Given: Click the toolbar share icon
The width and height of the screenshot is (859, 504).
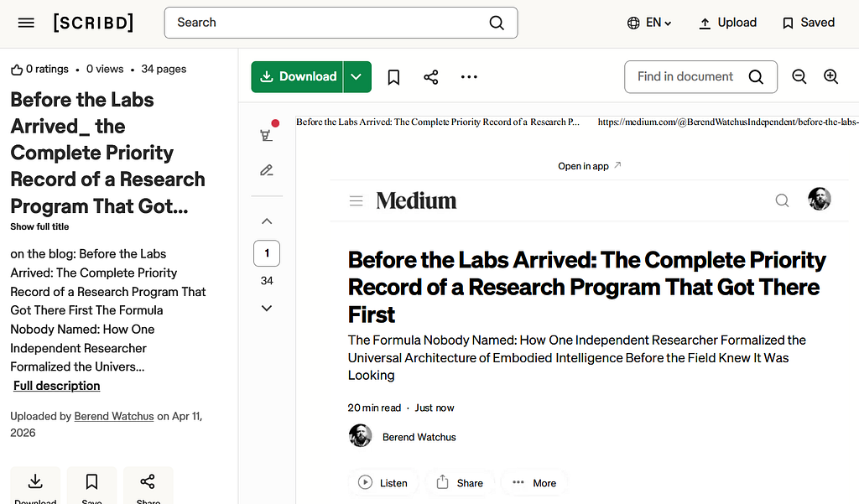Looking at the screenshot, I should tap(431, 77).
